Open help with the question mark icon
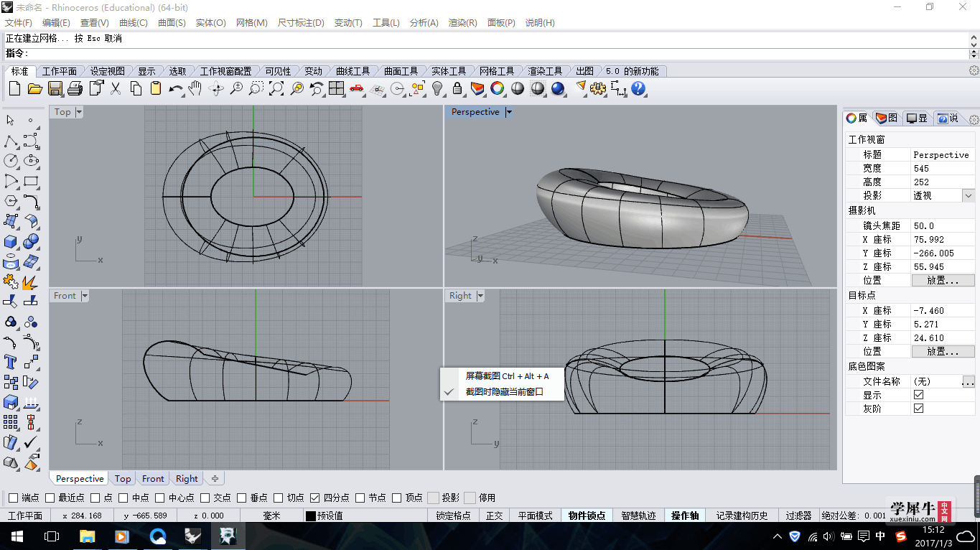 pyautogui.click(x=638, y=89)
